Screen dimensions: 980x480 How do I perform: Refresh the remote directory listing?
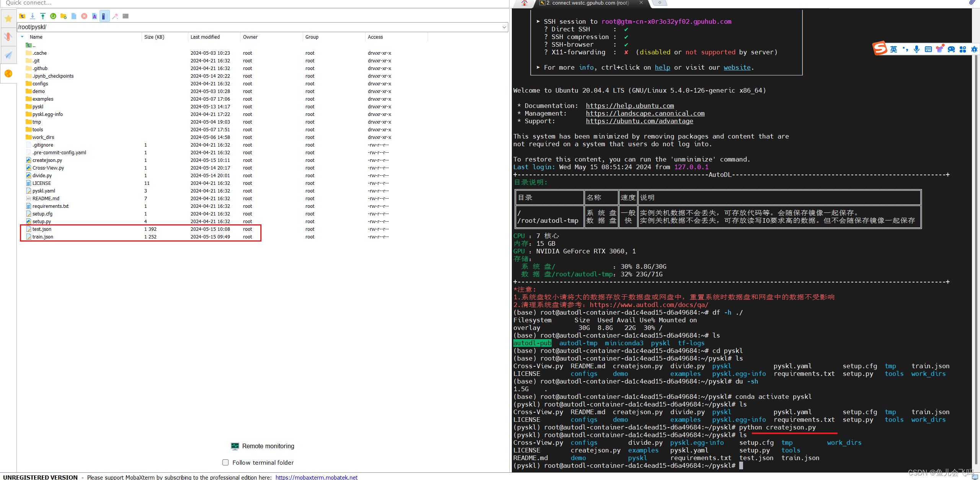(x=53, y=16)
